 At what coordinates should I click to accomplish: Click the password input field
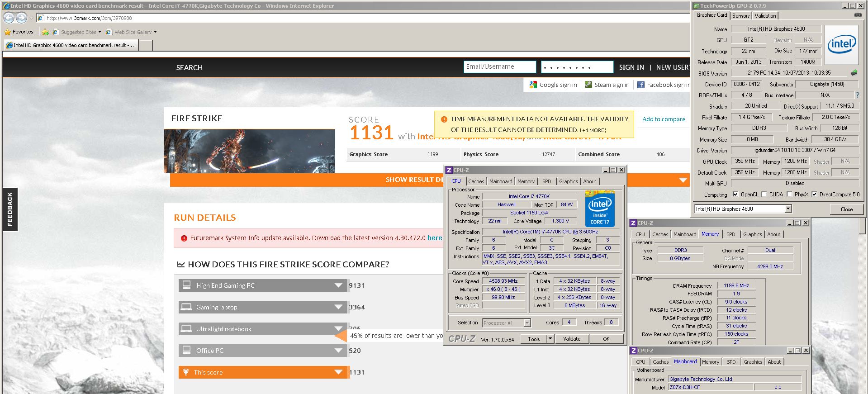coord(577,67)
